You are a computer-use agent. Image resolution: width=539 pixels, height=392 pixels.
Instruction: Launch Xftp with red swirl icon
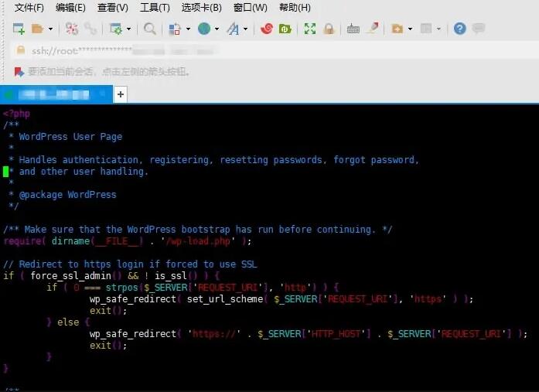(266, 29)
